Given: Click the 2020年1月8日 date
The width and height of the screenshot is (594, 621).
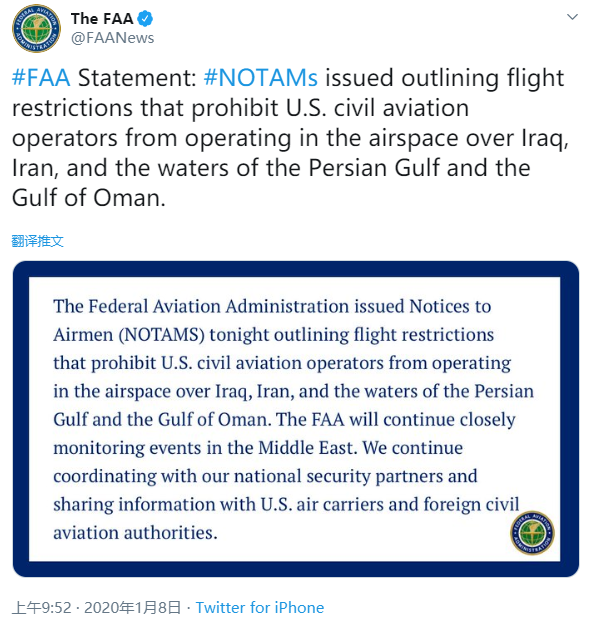Looking at the screenshot, I should click(x=132, y=608).
